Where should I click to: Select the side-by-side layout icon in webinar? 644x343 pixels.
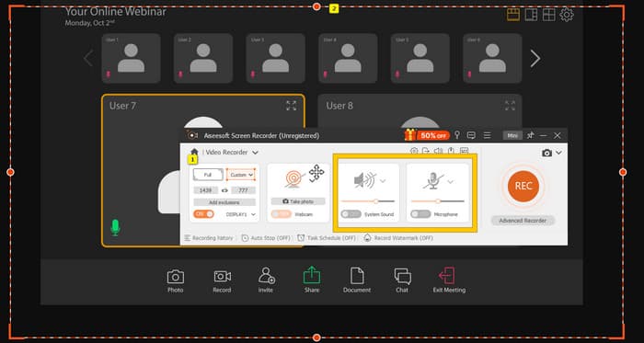point(531,15)
